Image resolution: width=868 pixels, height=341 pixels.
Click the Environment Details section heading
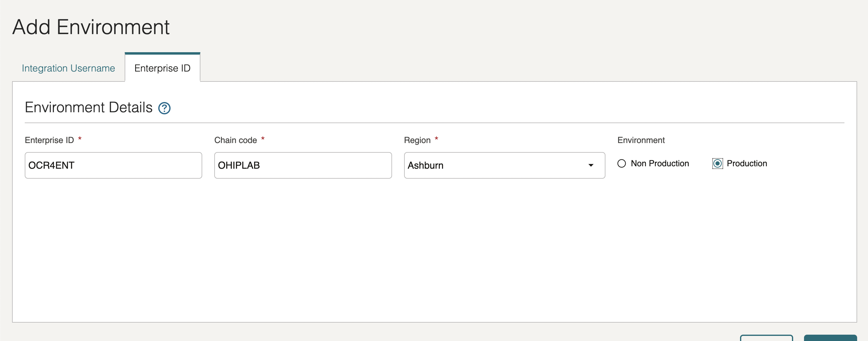88,108
